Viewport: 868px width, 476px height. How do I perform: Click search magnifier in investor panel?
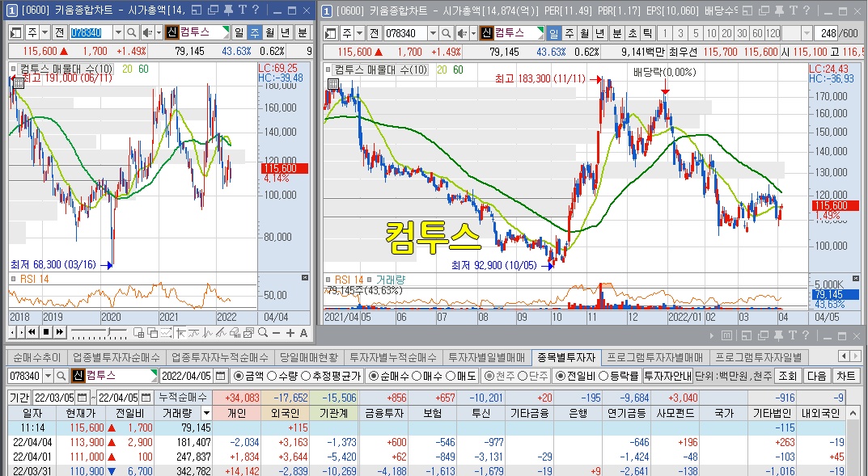click(61, 376)
